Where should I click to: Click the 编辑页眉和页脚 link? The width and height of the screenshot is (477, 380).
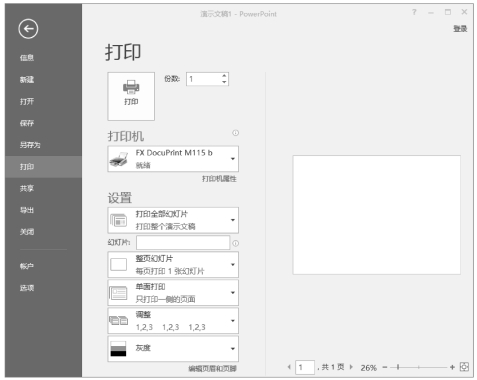212,368
